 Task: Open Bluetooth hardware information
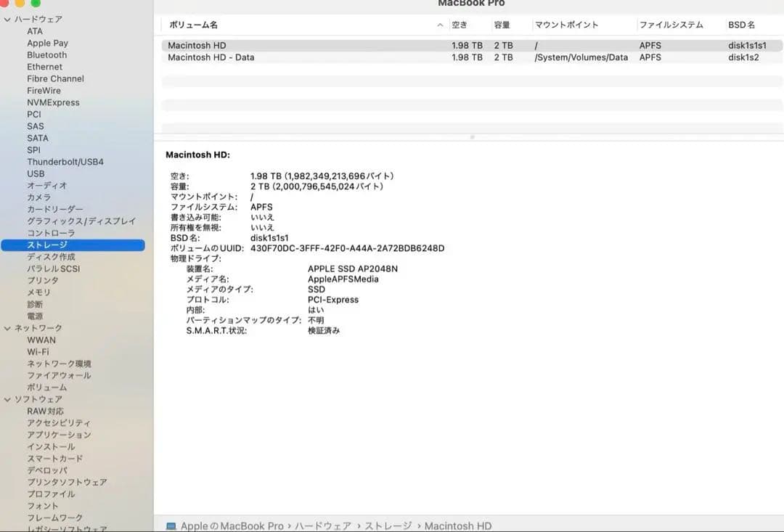click(46, 54)
